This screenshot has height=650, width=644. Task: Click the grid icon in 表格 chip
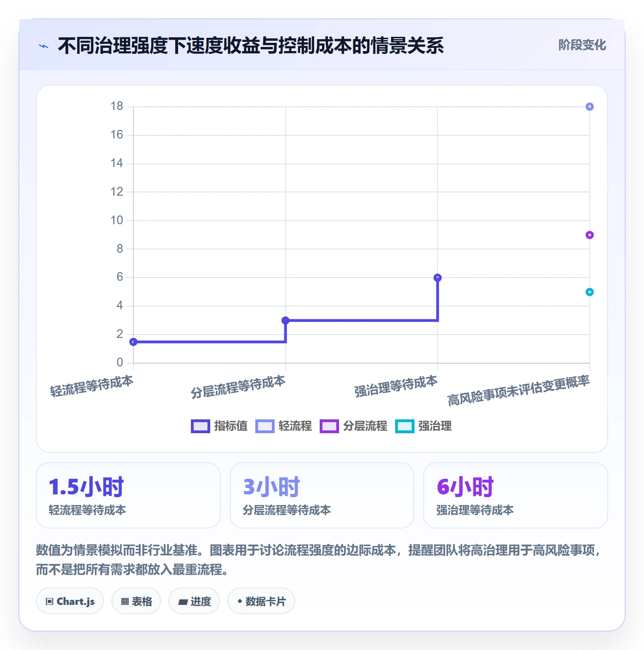pos(125,602)
